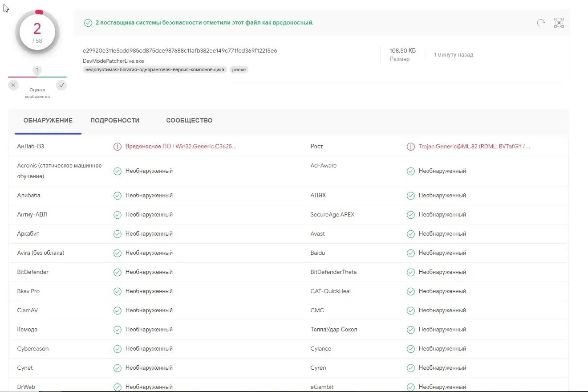Click the Оценка сообщества label

pyautogui.click(x=37, y=93)
